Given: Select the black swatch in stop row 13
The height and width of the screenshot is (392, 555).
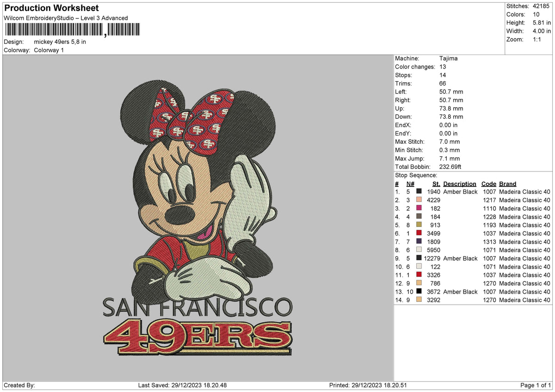Looking at the screenshot, I should [419, 291].
